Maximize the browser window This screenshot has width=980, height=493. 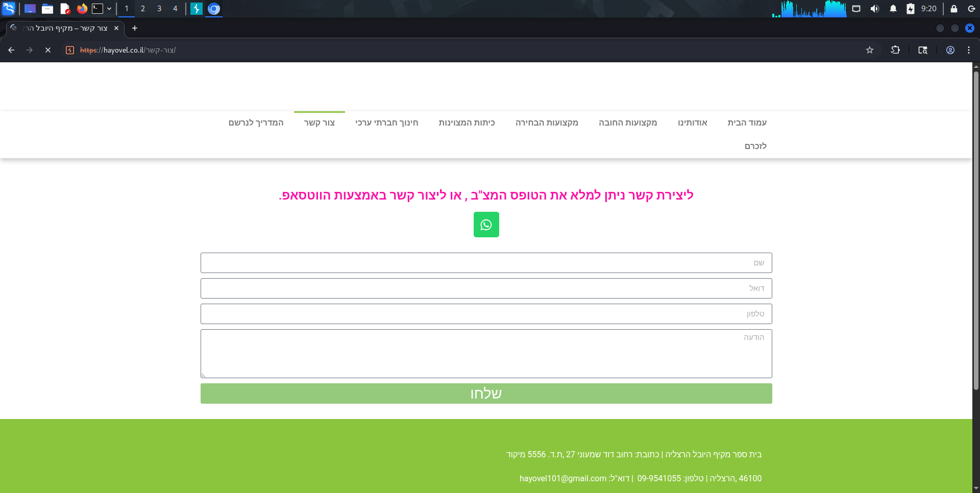(955, 28)
